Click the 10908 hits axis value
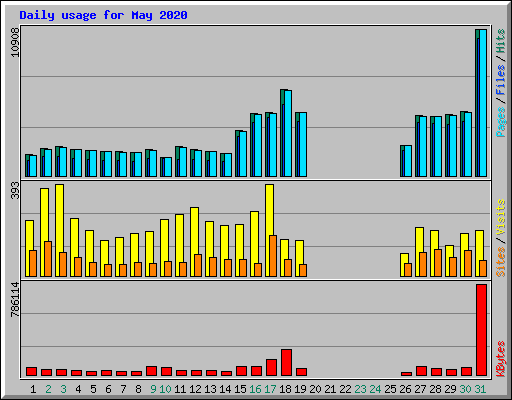 click(15, 43)
